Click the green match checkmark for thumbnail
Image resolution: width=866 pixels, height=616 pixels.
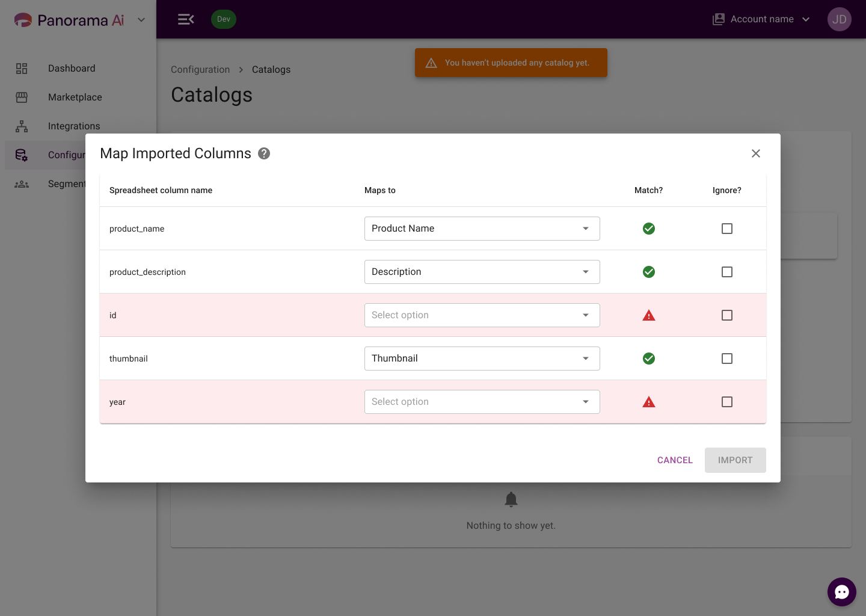pyautogui.click(x=649, y=359)
